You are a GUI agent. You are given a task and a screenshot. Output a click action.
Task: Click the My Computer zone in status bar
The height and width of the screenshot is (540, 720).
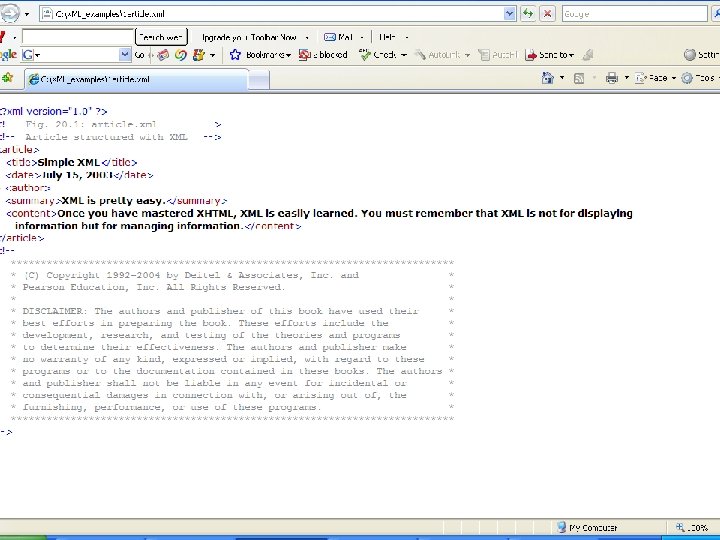(587, 528)
